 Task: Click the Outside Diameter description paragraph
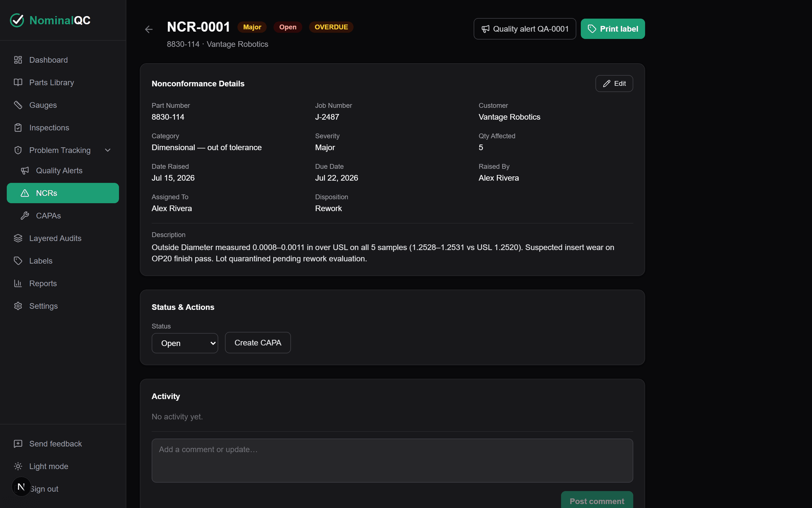coord(383,253)
